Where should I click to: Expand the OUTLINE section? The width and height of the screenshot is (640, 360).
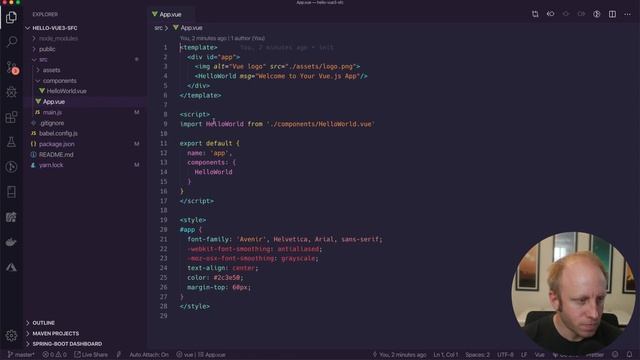click(43, 323)
